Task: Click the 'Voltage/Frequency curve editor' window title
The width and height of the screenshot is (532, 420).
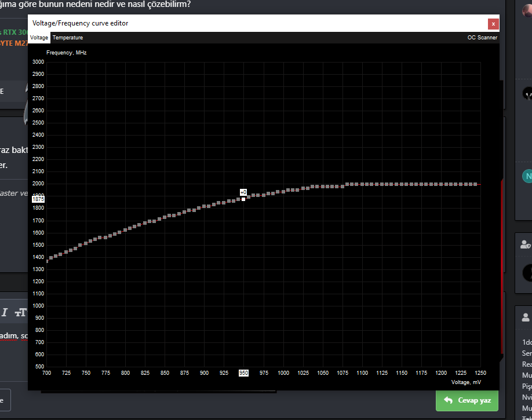Action: (x=80, y=23)
